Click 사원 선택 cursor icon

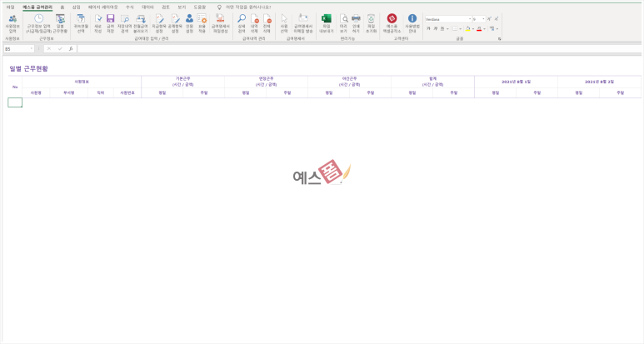284,19
